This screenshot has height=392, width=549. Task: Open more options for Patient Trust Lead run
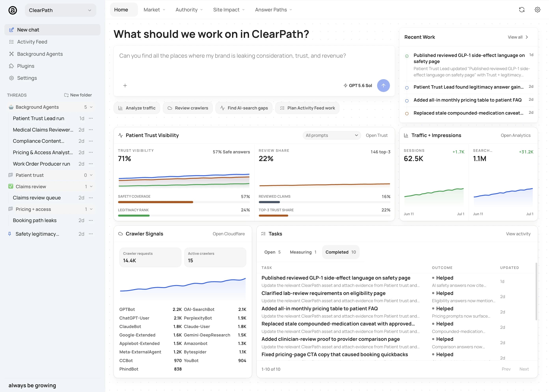point(91,118)
